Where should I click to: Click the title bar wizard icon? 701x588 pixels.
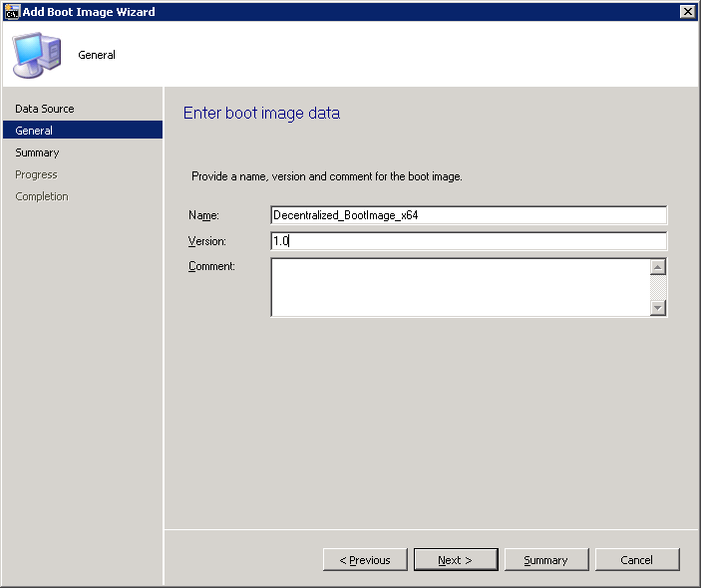pyautogui.click(x=12, y=12)
